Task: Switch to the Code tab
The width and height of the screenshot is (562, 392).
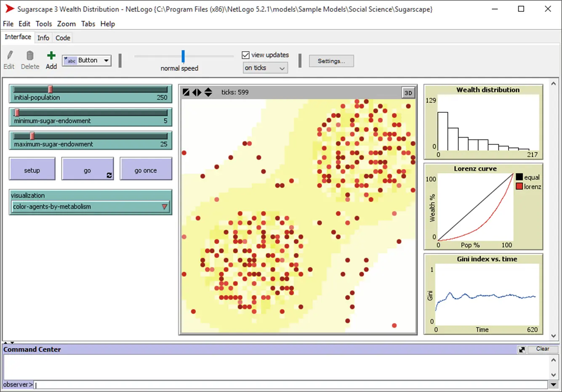Action: tap(63, 38)
